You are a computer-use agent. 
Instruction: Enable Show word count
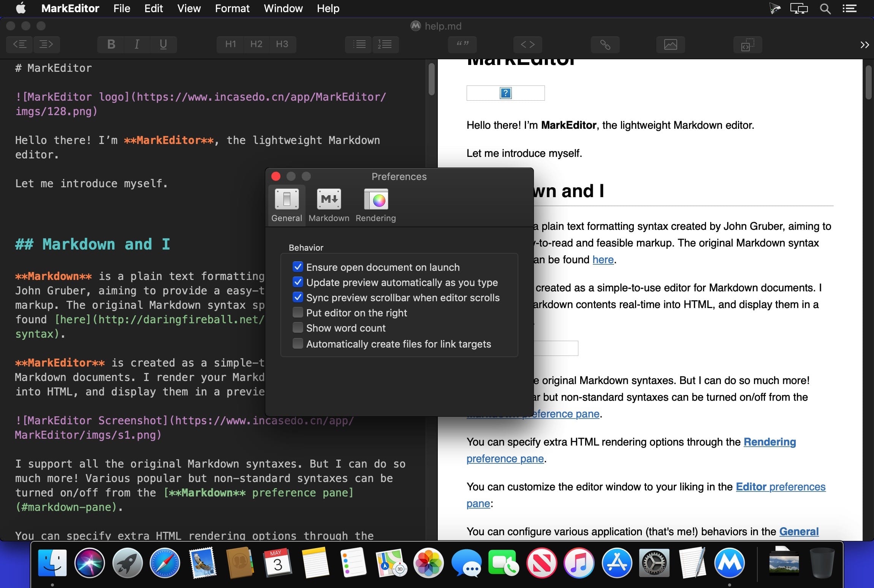(298, 327)
